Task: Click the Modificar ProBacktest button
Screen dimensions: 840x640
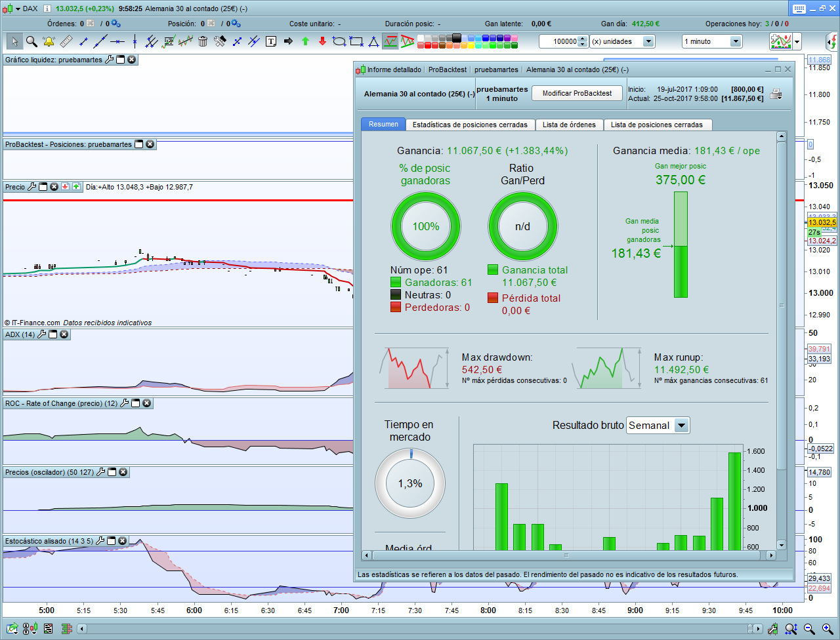Action: tap(577, 93)
